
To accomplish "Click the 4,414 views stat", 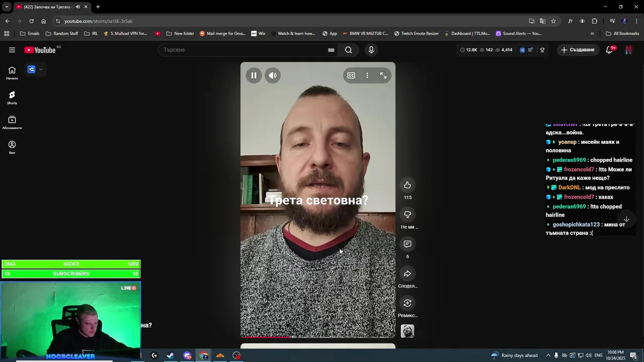I will (504, 50).
